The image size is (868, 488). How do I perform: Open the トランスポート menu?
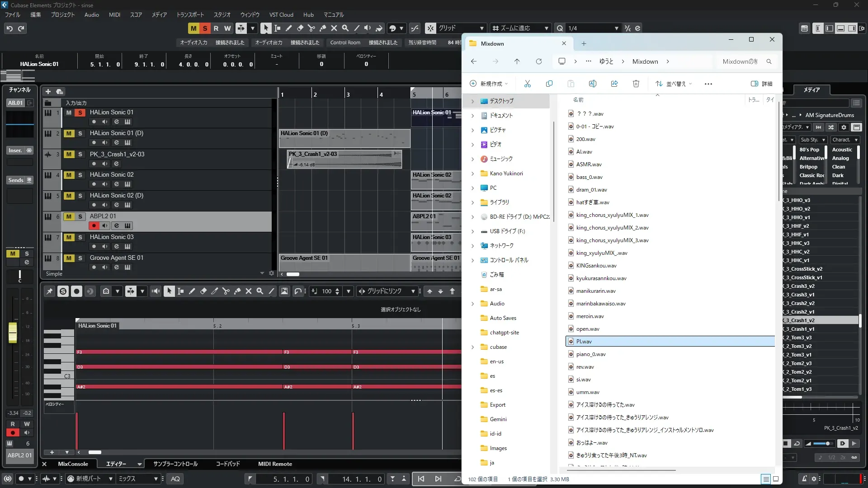coord(190,14)
